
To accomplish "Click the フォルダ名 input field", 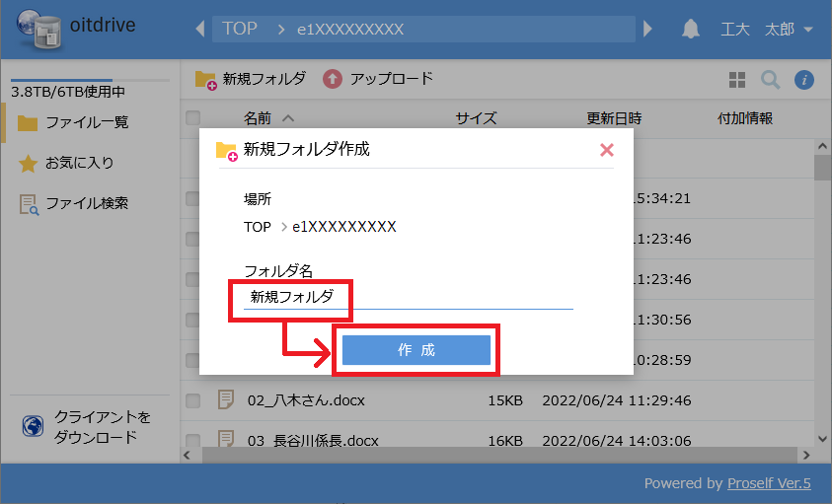I will tap(408, 296).
